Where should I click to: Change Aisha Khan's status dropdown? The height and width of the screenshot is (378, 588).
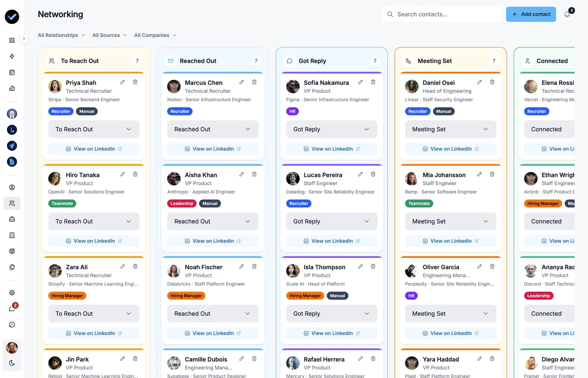click(x=213, y=221)
